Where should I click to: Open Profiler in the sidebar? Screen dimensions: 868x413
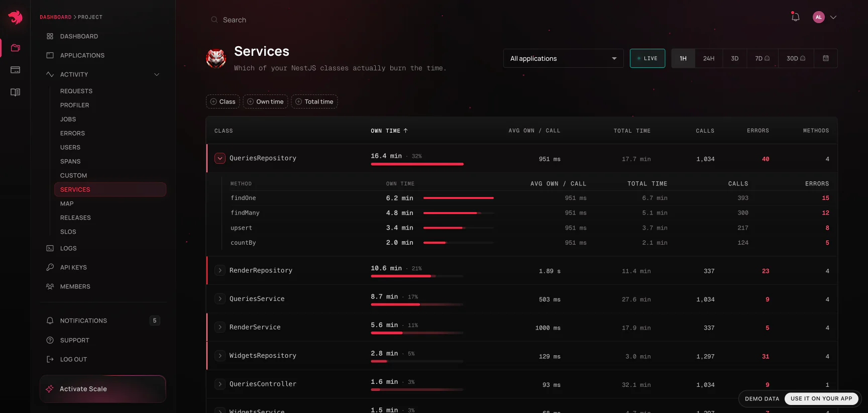[x=75, y=105]
